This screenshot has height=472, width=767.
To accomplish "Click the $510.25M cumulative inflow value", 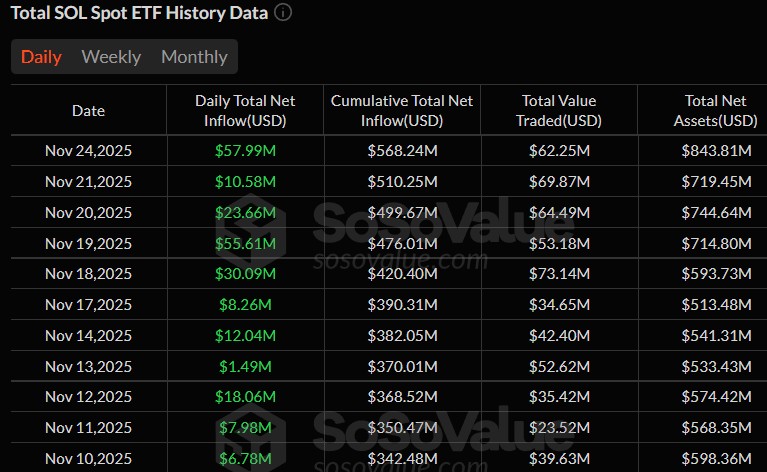I will pos(403,182).
